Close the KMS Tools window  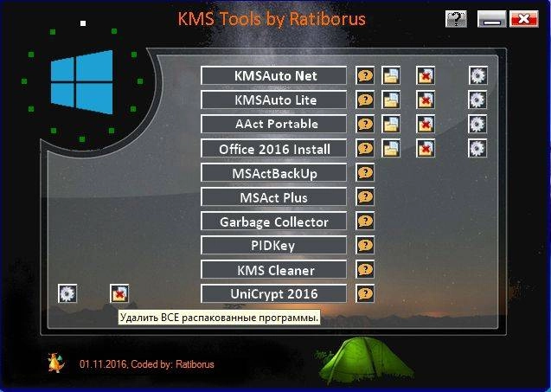(524, 19)
